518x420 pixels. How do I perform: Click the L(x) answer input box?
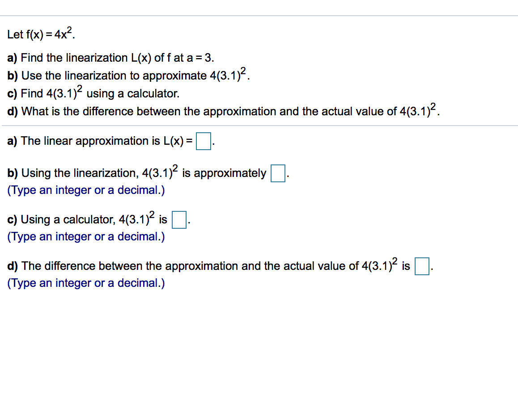[x=203, y=142]
